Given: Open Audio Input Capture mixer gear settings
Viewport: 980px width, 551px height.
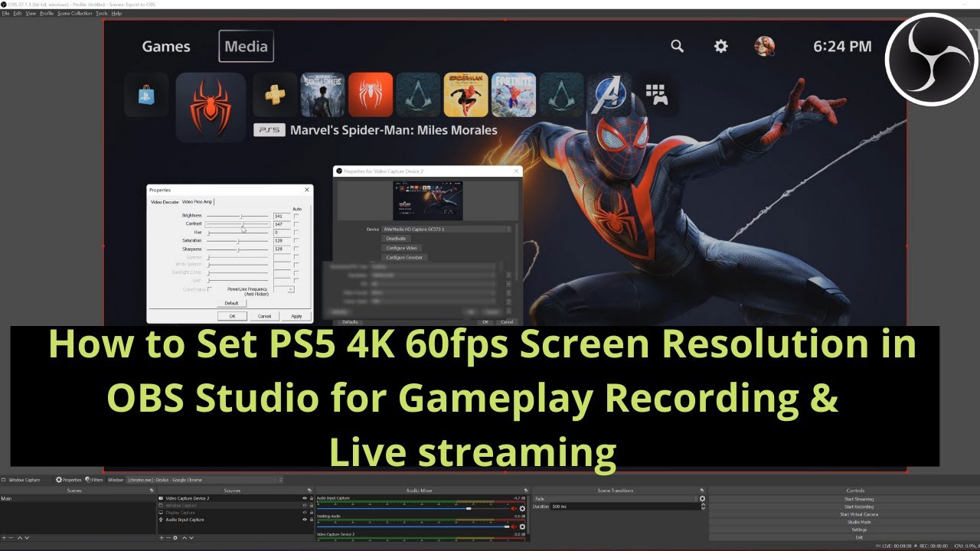Looking at the screenshot, I should [522, 508].
